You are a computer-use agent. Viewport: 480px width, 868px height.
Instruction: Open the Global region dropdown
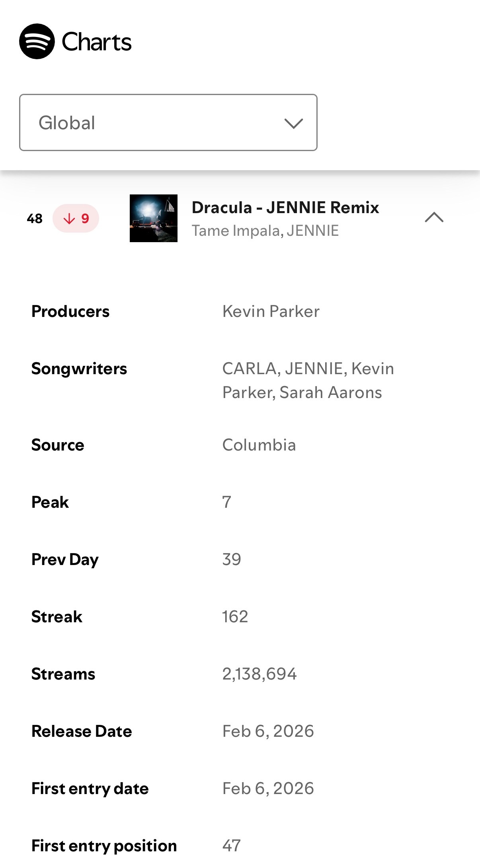(168, 122)
